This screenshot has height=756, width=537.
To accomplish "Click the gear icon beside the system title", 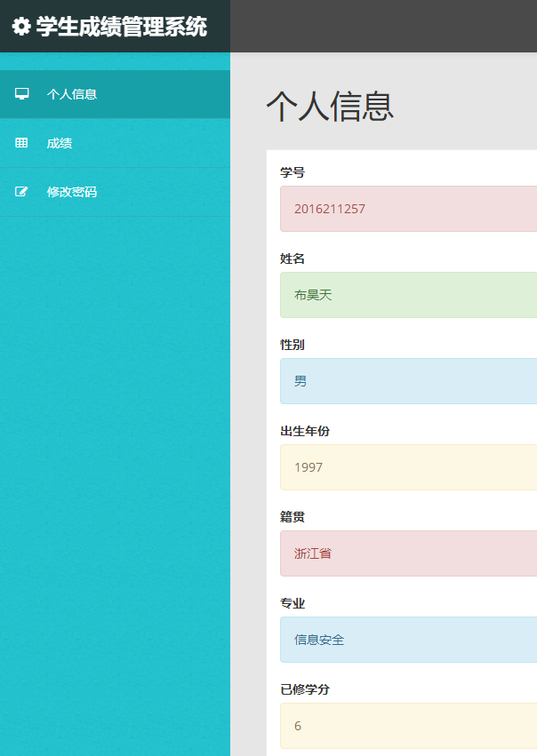I will (x=21, y=26).
